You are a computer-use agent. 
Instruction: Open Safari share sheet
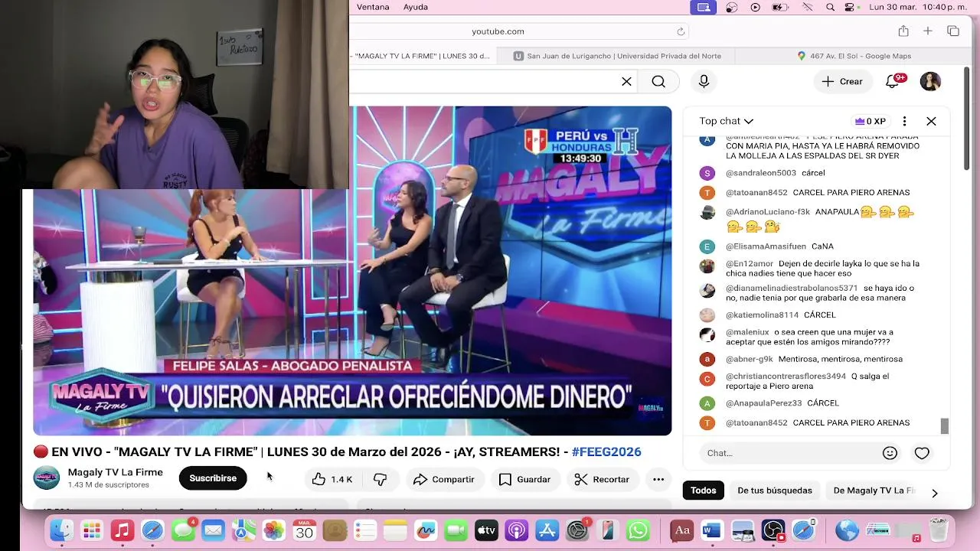coord(903,31)
